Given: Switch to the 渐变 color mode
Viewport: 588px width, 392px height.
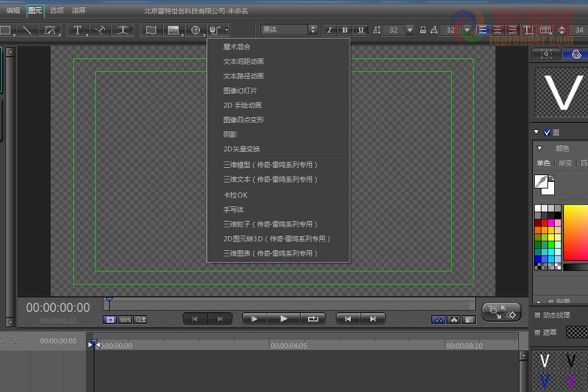Looking at the screenshot, I should (565, 163).
